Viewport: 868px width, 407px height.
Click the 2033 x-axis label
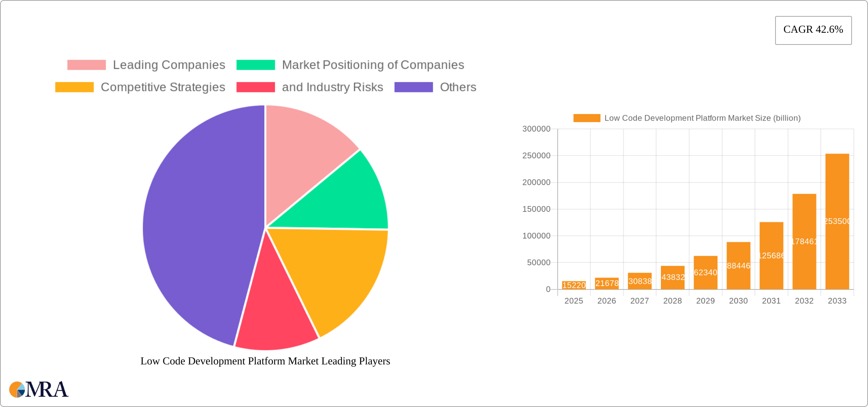tap(837, 301)
